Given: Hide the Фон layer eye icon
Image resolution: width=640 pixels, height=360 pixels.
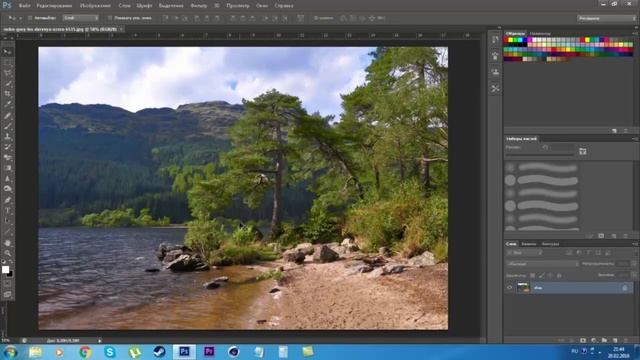Looking at the screenshot, I should (509, 288).
